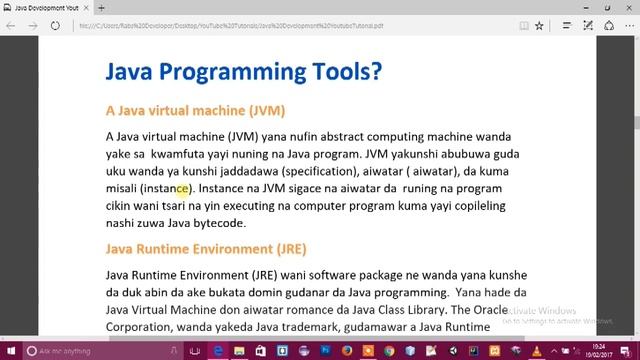Click the Share icon in Edge toolbar

pos(609,26)
